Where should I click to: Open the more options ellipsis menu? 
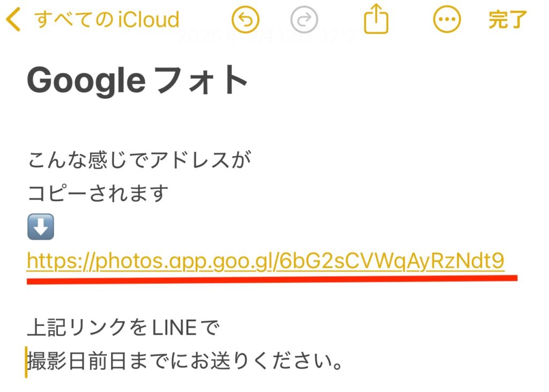coord(447,20)
